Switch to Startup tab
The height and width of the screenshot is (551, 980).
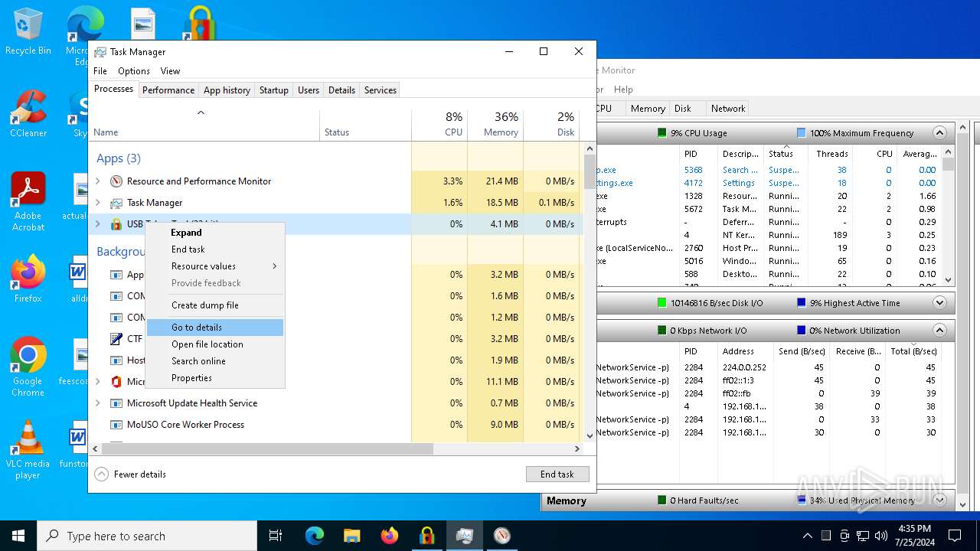click(273, 90)
